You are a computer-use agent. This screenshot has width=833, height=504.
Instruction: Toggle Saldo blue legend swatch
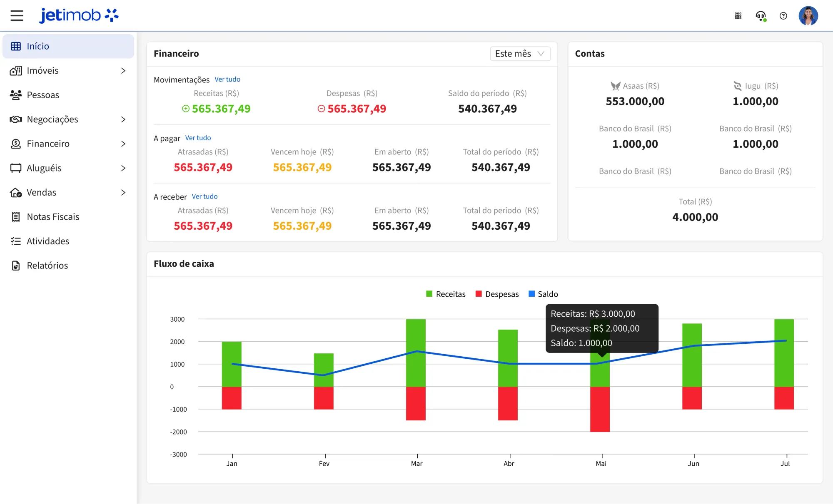(531, 294)
